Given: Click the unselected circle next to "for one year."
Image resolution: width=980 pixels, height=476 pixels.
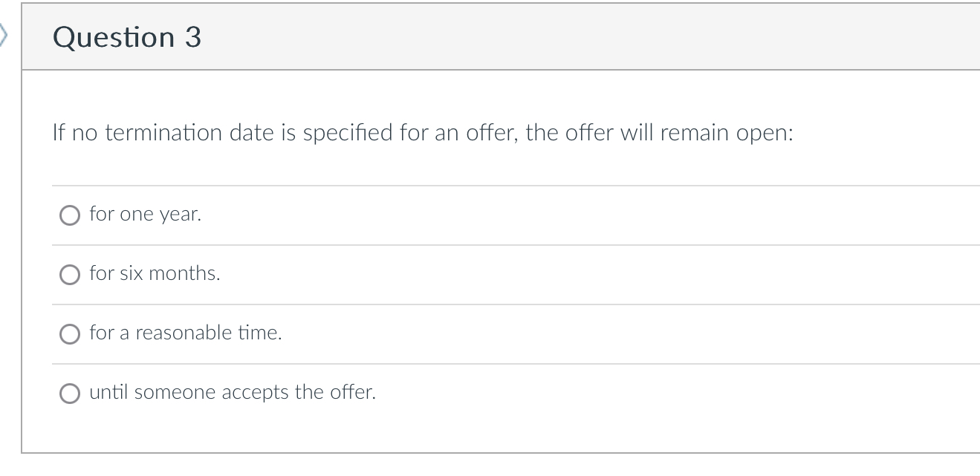Looking at the screenshot, I should click(69, 215).
